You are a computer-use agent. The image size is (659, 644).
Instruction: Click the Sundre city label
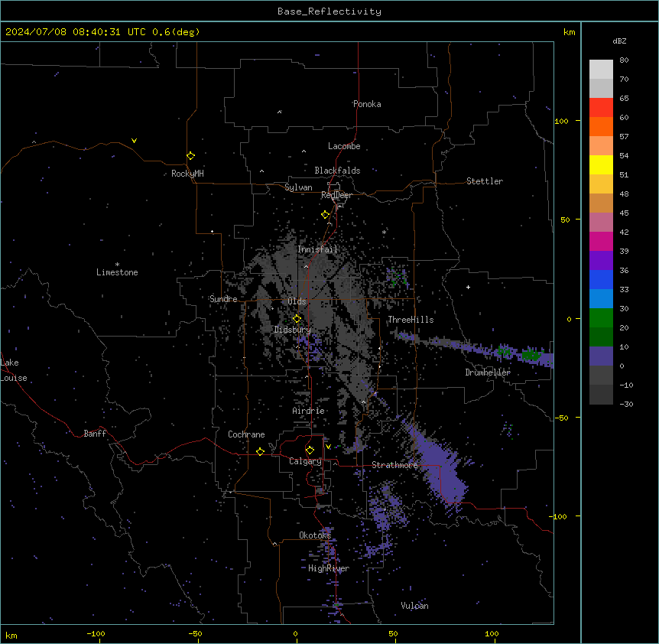223,299
